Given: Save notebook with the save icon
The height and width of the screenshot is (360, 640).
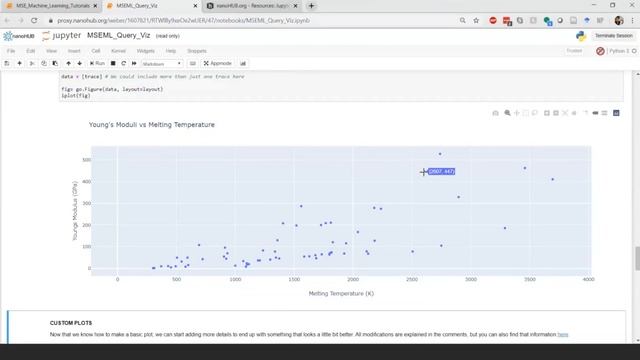Looking at the screenshot, I should pos(7,63).
